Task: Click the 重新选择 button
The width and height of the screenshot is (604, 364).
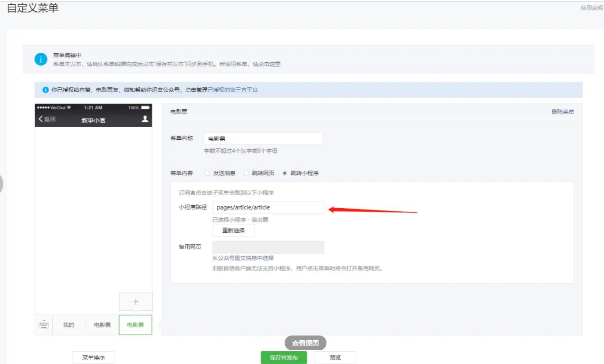Action: tap(233, 230)
